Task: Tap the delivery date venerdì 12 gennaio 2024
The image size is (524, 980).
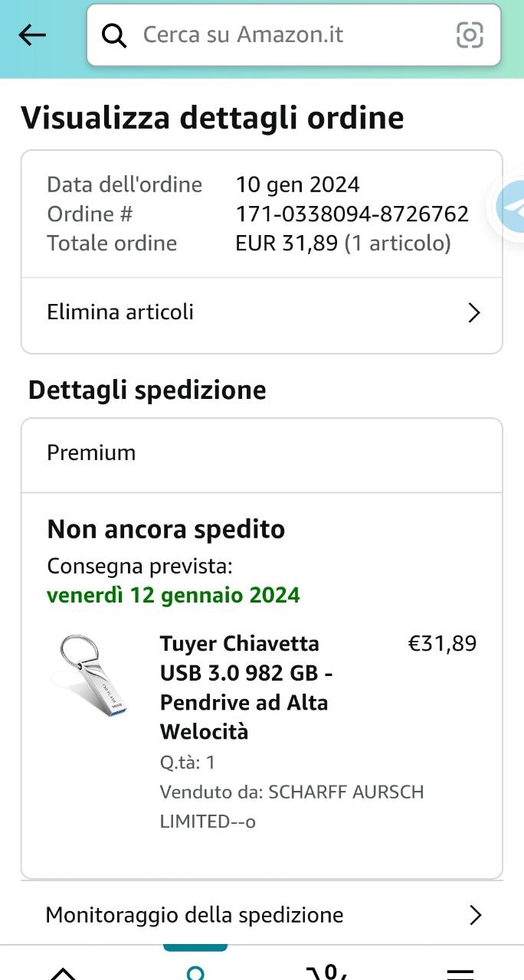Action: coord(173,595)
